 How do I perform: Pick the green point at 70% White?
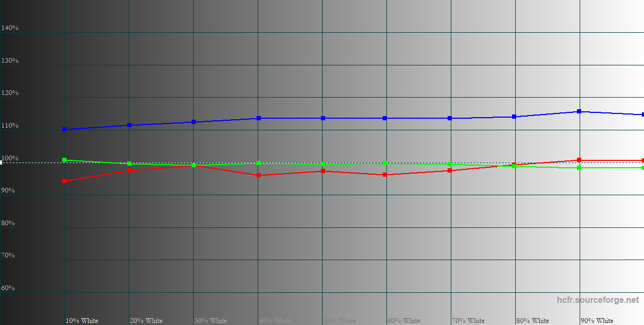[450, 164]
